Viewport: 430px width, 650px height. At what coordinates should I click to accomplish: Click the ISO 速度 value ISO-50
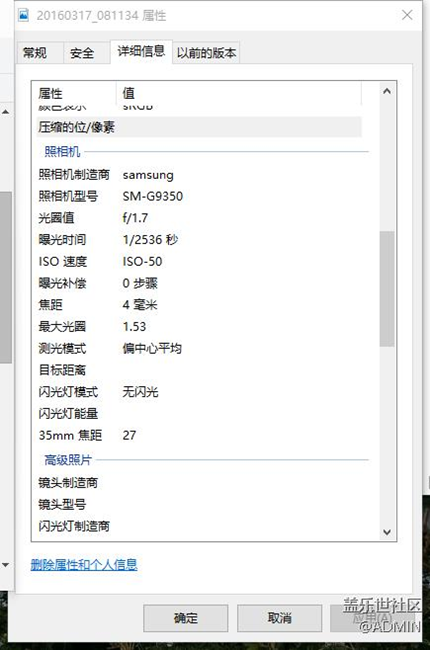coord(142,261)
